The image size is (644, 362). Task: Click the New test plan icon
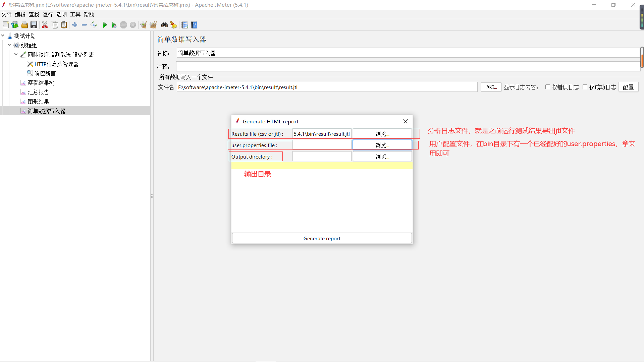coord(6,25)
